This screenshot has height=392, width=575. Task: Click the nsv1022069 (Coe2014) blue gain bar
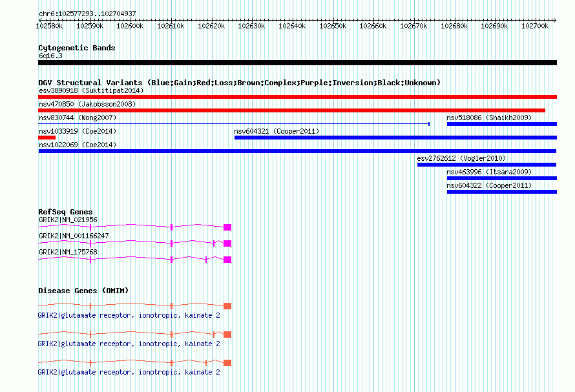pyautogui.click(x=297, y=151)
